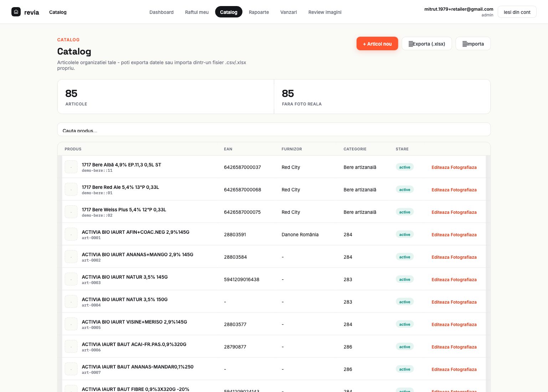Click Fotografiaza for ACTIVIA ANANAS+MANGO row
548x392 pixels.
[464, 257]
